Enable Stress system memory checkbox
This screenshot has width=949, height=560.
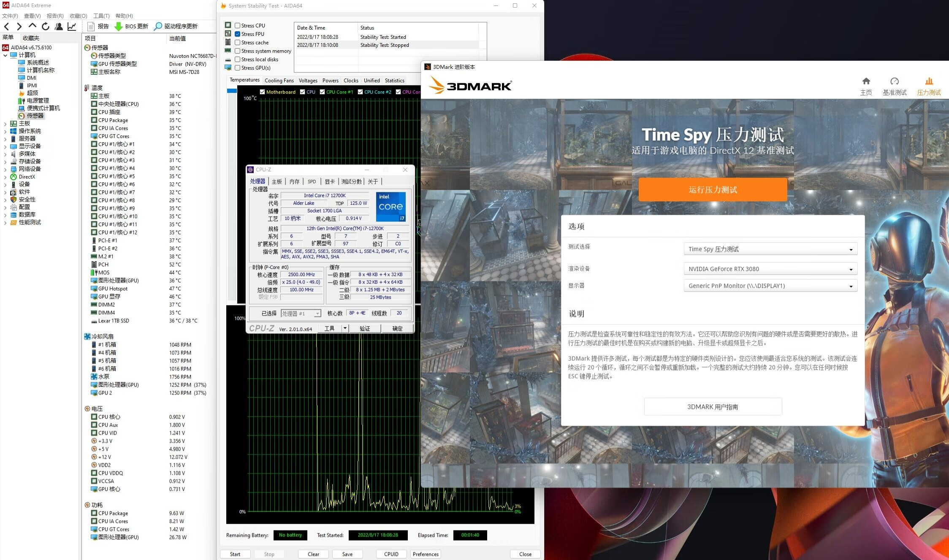click(x=238, y=51)
